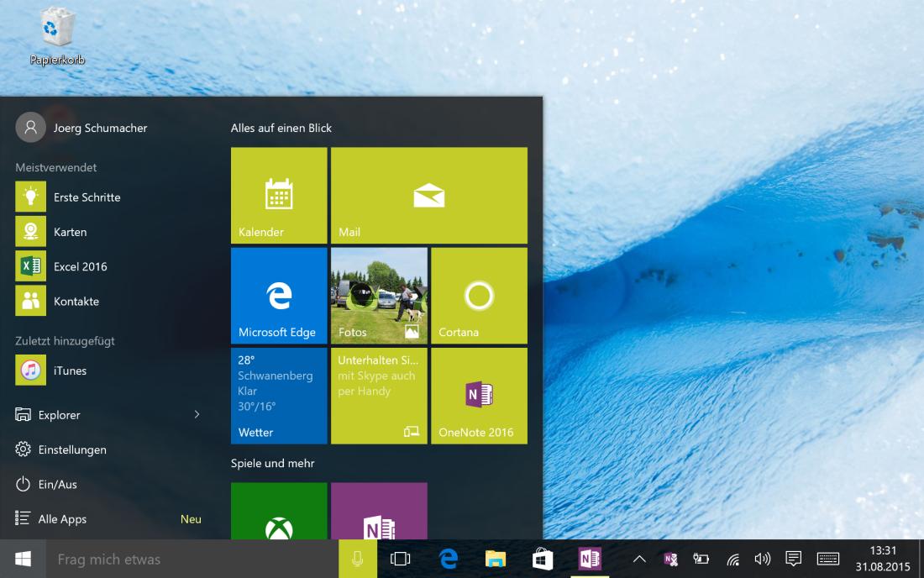
Task: Open the Kalender tile
Action: [279, 196]
